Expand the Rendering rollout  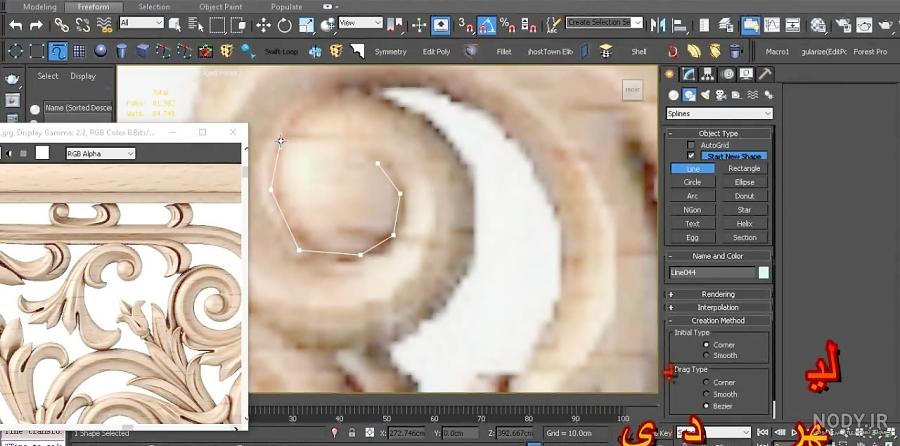click(x=718, y=294)
